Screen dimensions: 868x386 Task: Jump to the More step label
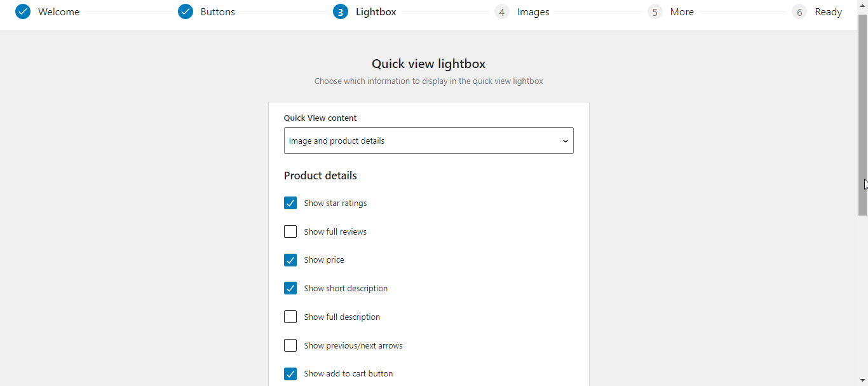(x=682, y=11)
